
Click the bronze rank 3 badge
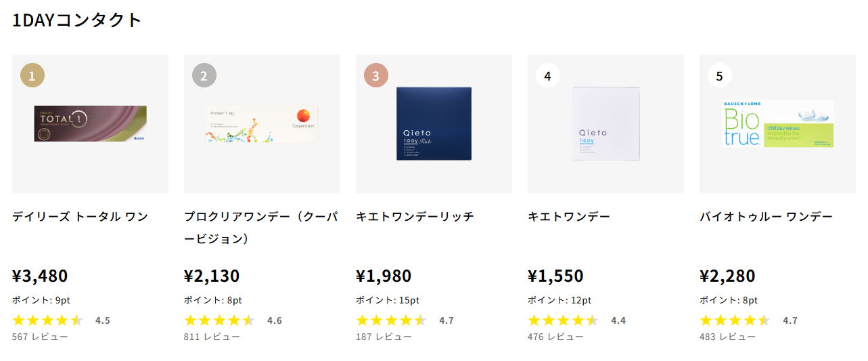click(376, 75)
